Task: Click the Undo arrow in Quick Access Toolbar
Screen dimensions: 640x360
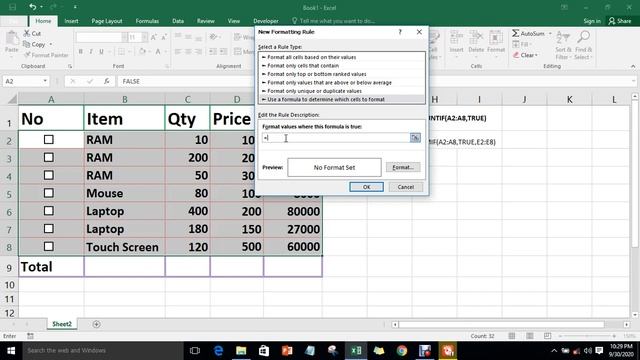Action: pos(33,7)
